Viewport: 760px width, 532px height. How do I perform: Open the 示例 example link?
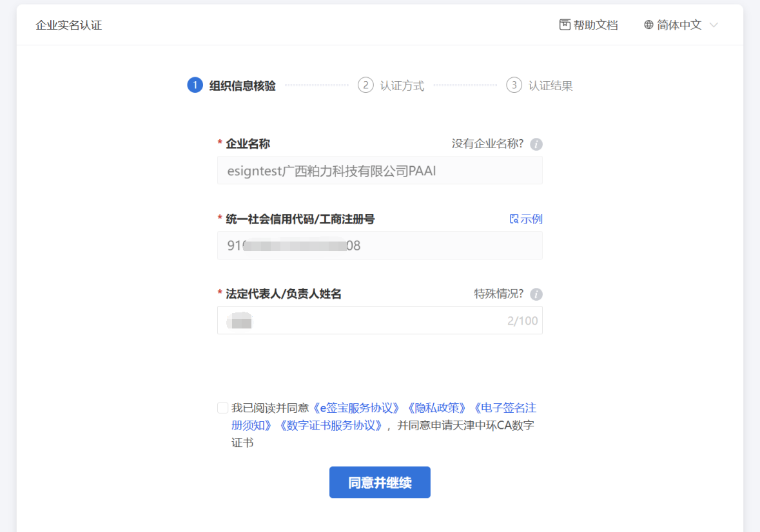click(x=526, y=219)
